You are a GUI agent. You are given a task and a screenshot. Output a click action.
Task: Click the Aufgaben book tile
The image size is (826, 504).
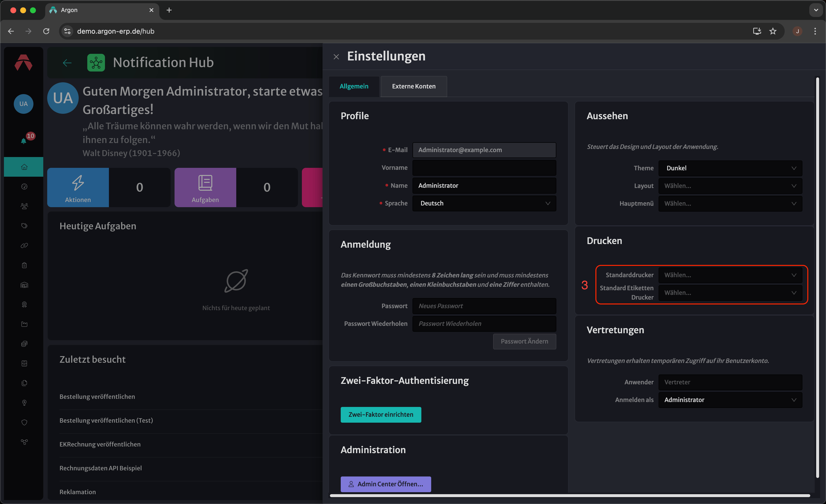(x=205, y=187)
